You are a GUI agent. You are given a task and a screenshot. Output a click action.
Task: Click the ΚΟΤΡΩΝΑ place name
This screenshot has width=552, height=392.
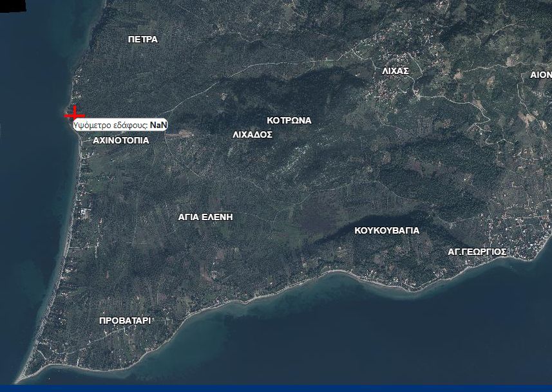(289, 120)
